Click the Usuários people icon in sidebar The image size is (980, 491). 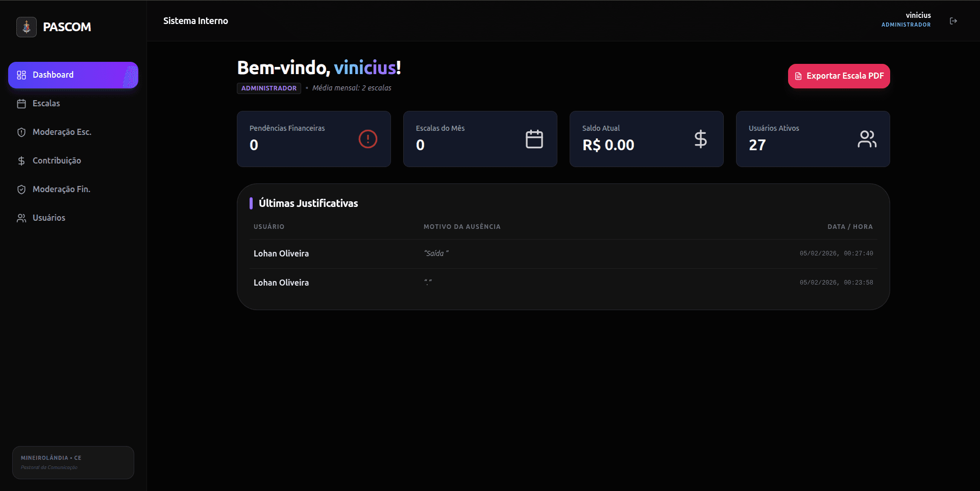pyautogui.click(x=21, y=218)
